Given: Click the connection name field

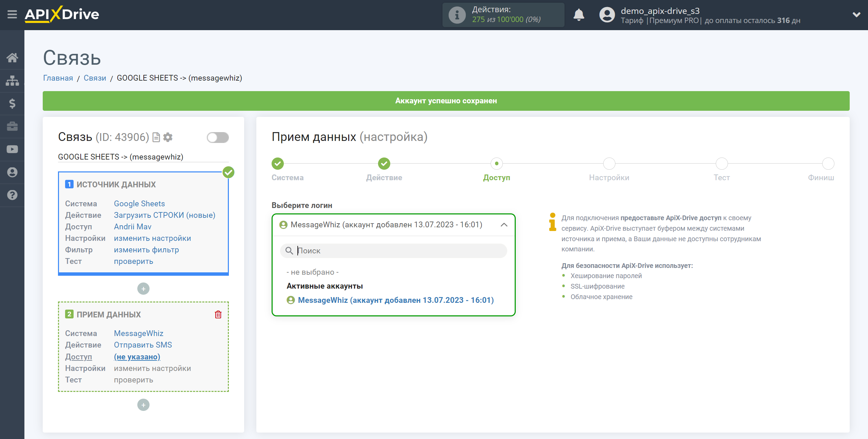Looking at the screenshot, I should pyautogui.click(x=143, y=157).
